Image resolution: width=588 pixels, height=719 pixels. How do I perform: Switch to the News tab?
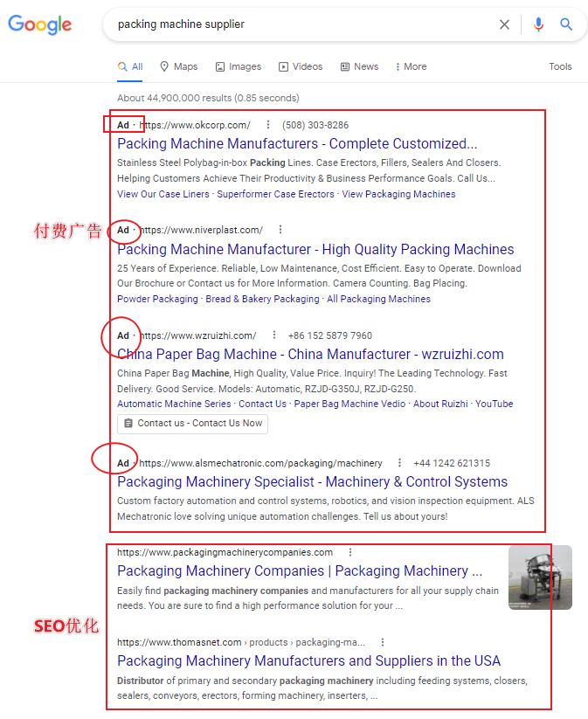click(x=360, y=67)
